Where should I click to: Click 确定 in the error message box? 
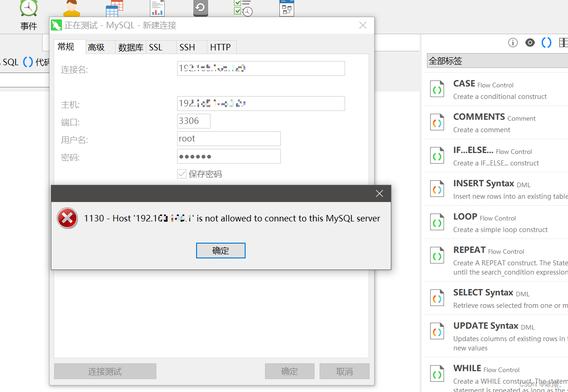(221, 251)
